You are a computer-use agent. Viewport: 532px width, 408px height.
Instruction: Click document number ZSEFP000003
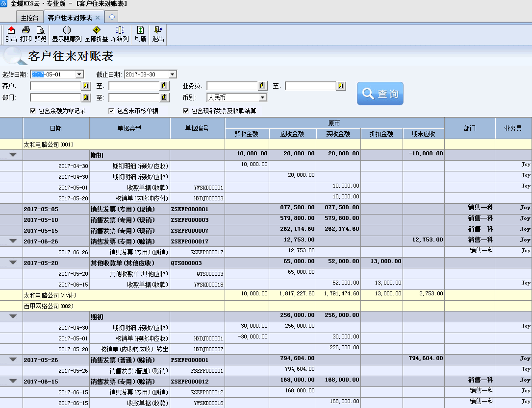[x=190, y=220]
